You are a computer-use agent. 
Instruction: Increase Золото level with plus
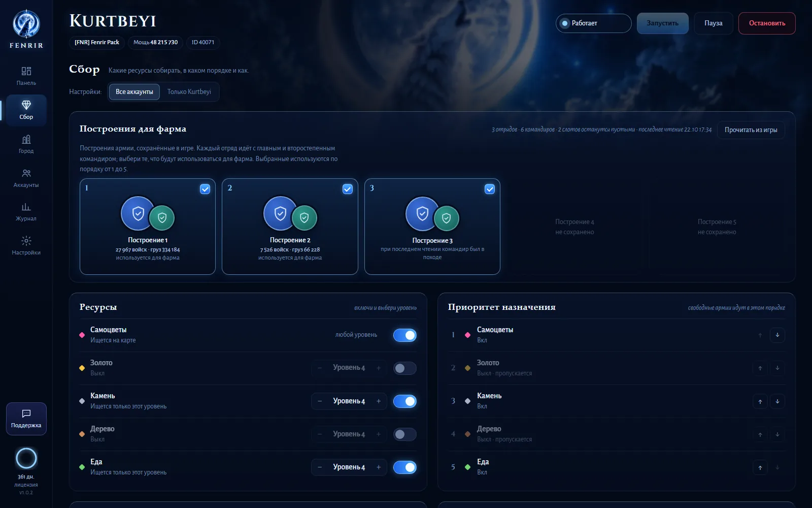(379, 368)
